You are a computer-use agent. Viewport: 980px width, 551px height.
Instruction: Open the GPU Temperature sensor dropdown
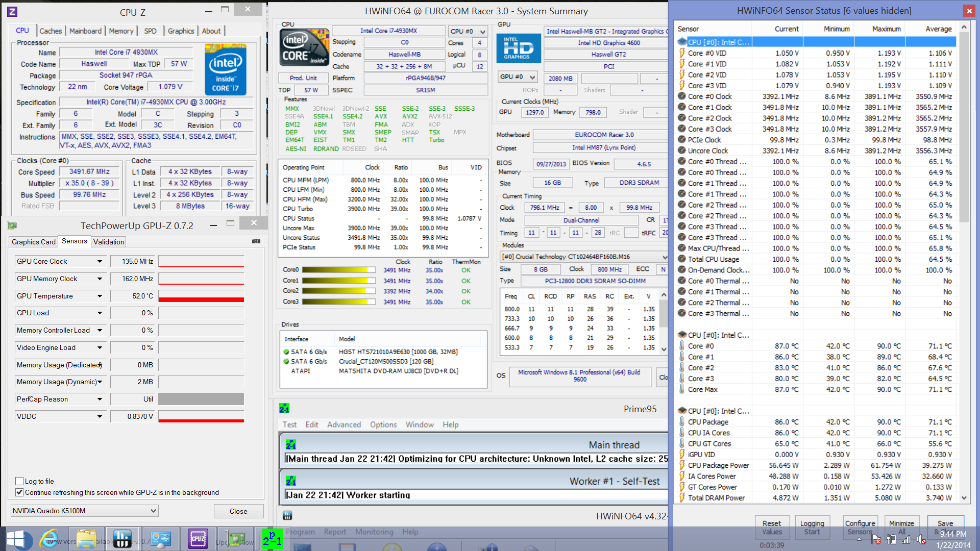coord(100,296)
